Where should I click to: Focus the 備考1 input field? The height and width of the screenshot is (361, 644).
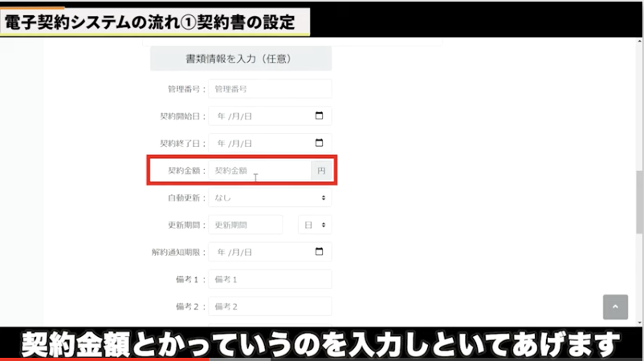click(270, 279)
